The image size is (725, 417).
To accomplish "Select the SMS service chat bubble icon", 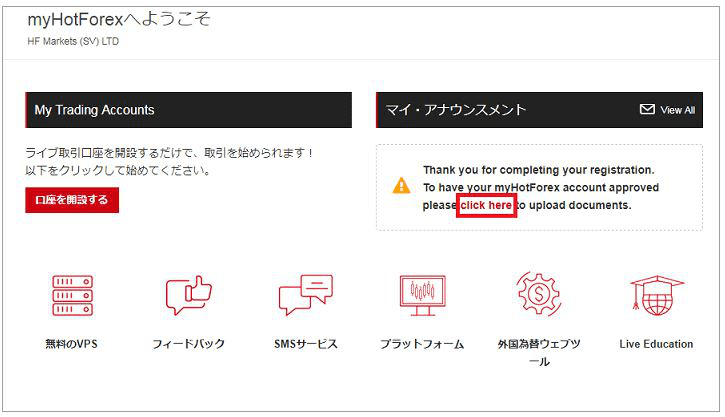I will (x=305, y=296).
